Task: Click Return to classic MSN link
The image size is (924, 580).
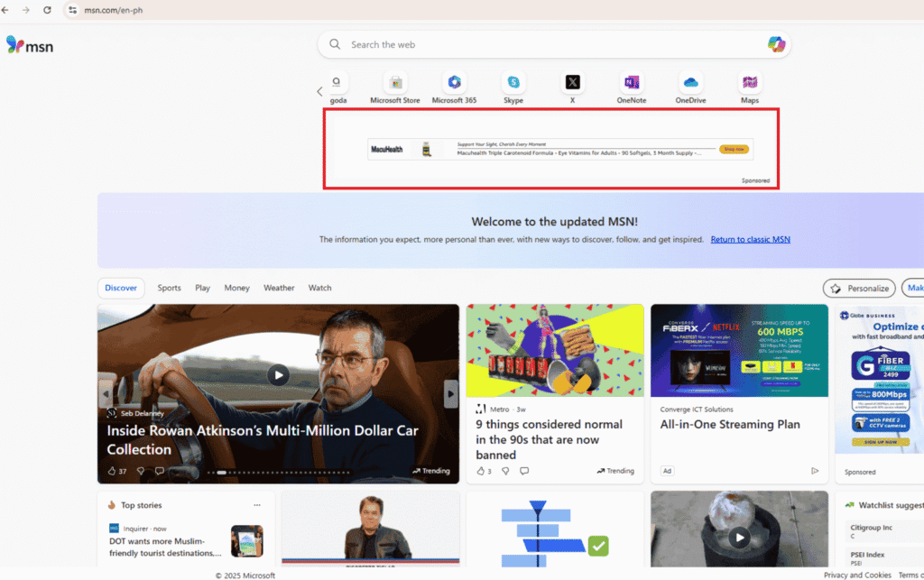Action: (x=750, y=239)
